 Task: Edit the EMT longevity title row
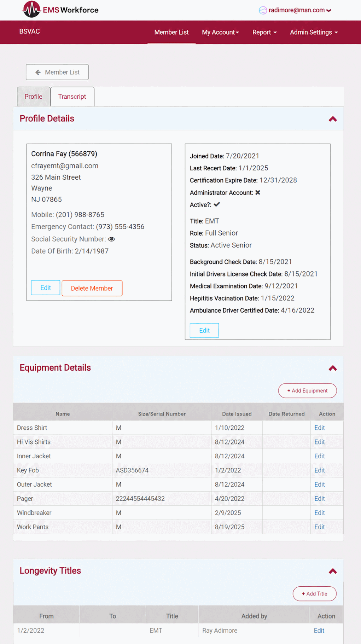319,631
